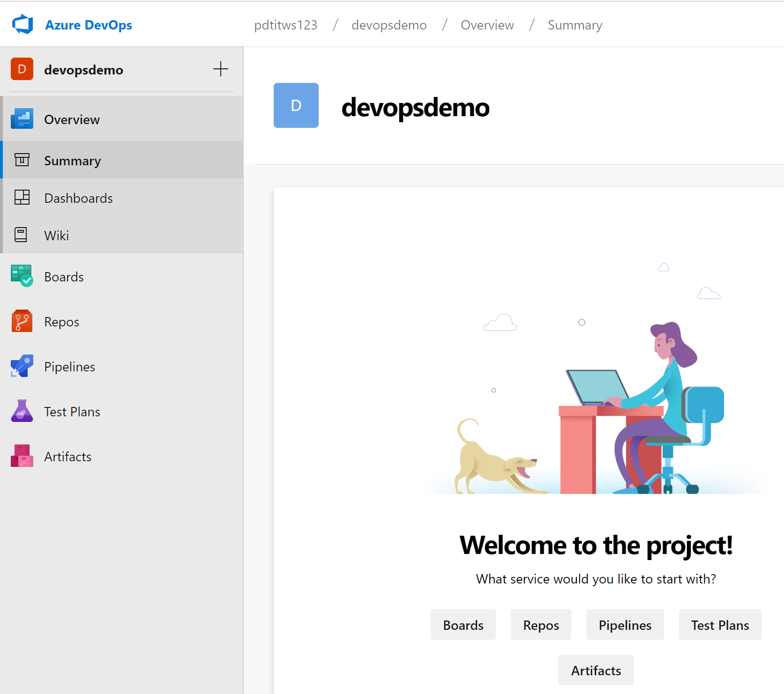784x694 pixels.
Task: Open Dashboards from the sidebar icon
Action: tap(22, 198)
